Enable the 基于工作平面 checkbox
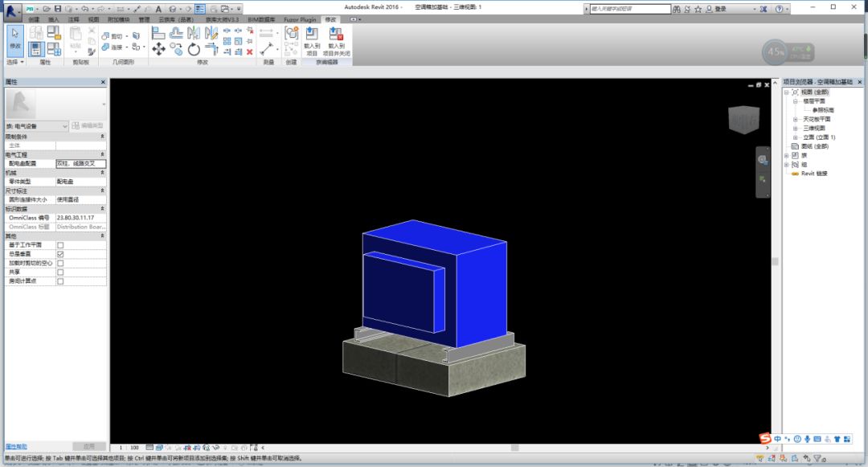The width and height of the screenshot is (868, 467). pyautogui.click(x=60, y=245)
